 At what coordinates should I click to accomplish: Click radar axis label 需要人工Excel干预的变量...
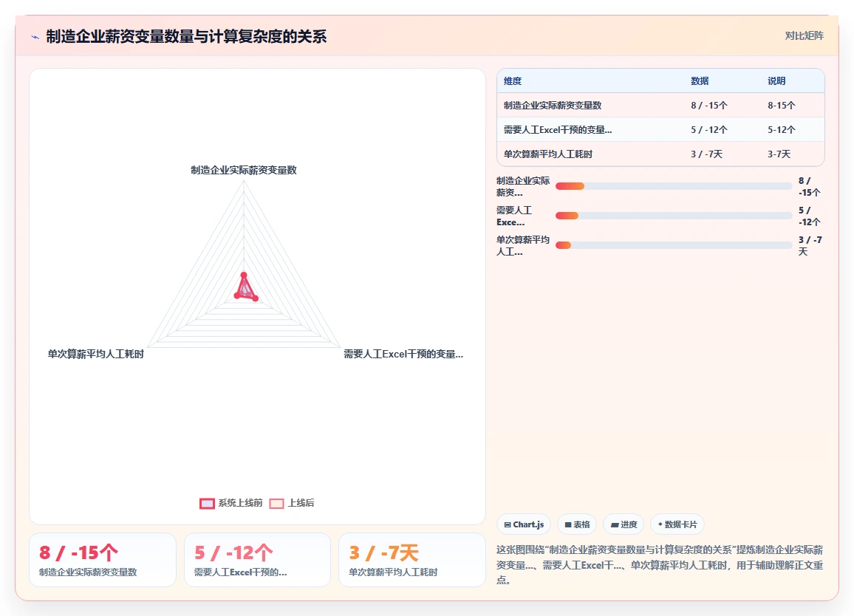click(403, 354)
